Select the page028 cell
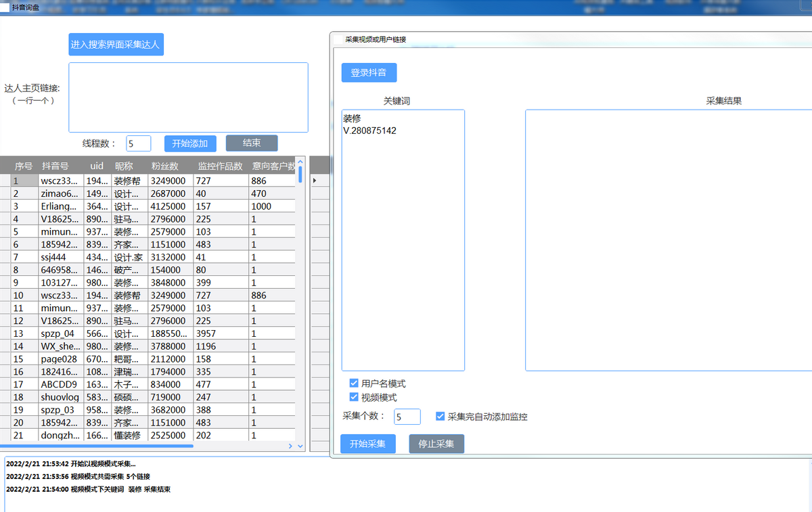The height and width of the screenshot is (512, 812). tap(61, 359)
